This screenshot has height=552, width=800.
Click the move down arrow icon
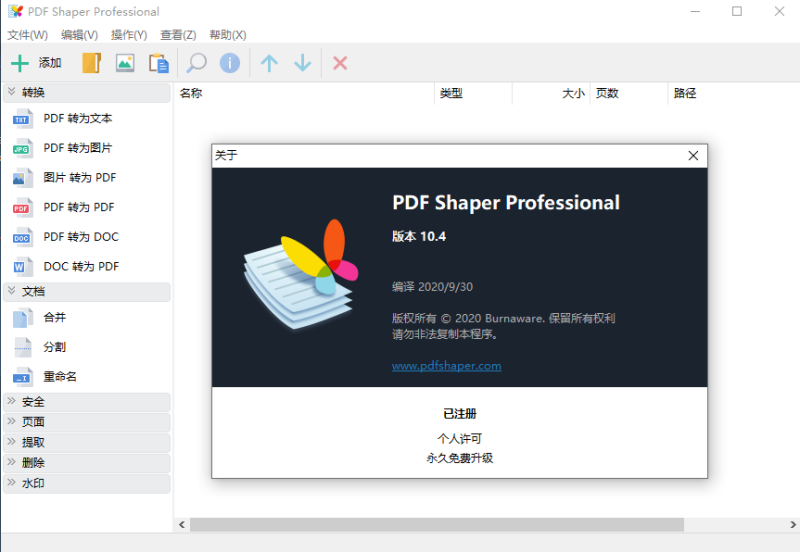click(x=303, y=63)
